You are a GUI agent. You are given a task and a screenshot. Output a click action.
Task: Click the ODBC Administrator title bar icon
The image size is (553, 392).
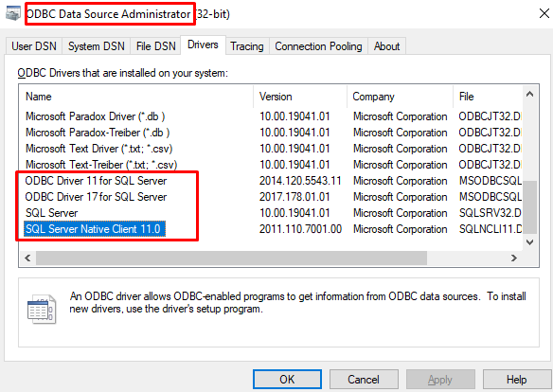(x=13, y=14)
